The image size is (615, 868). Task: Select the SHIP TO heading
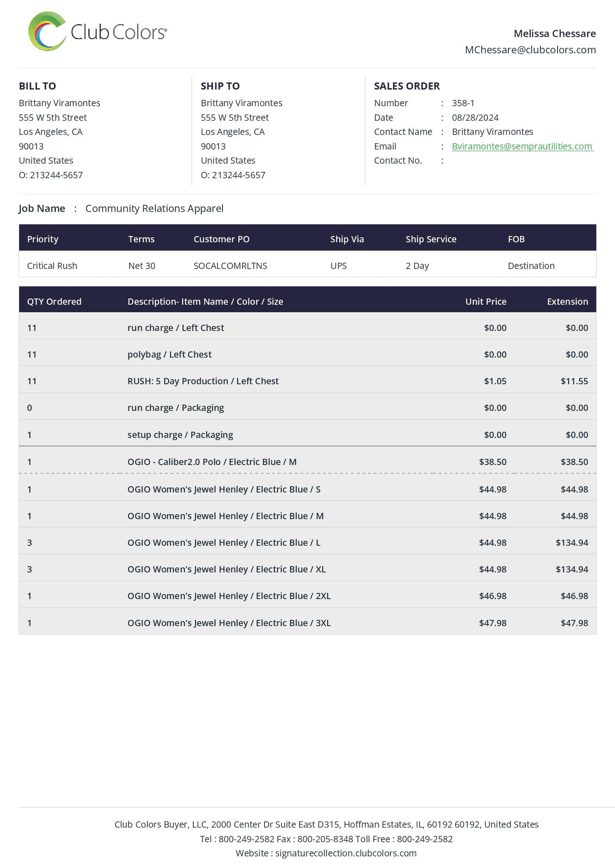[x=220, y=86]
